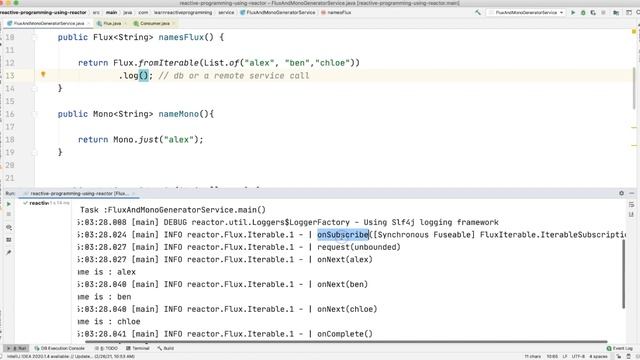Open the Terminal tool window
Viewport: 640px width, 360px height.
[x=138, y=348]
